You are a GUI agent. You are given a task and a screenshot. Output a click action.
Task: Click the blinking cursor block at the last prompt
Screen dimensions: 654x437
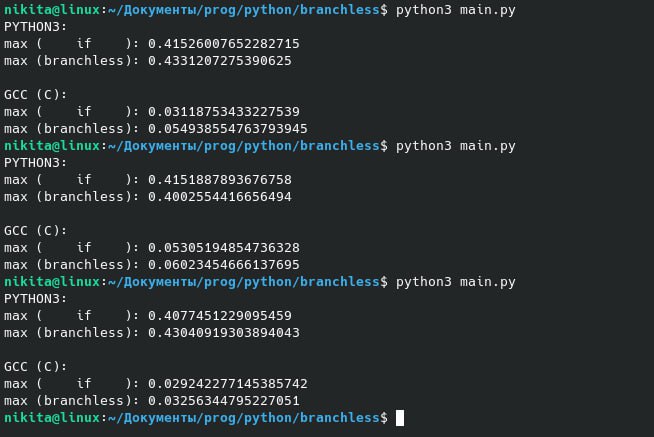pyautogui.click(x=400, y=418)
